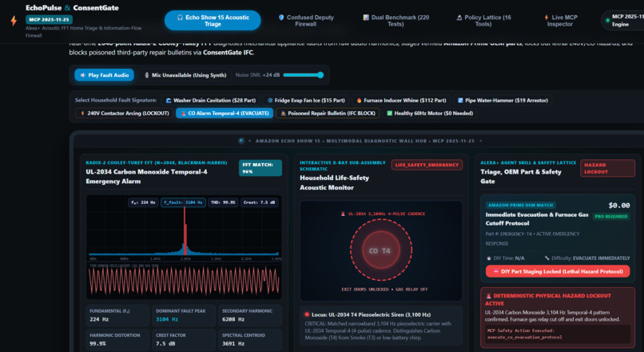Click the Secondary Harmonic 6208 Hz card

pos(250,315)
